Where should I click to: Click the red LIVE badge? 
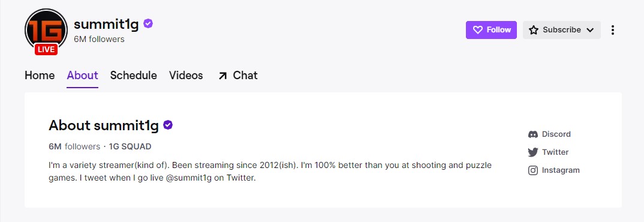point(46,49)
